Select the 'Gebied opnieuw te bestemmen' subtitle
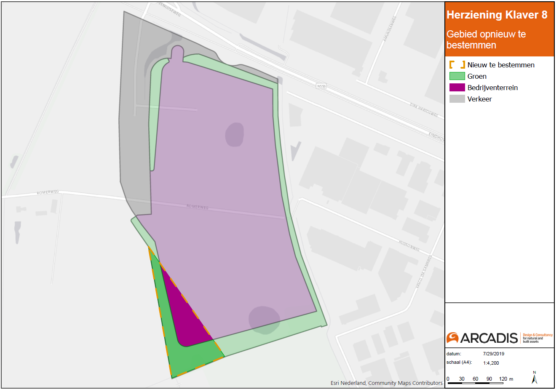The image size is (559, 392). point(486,40)
